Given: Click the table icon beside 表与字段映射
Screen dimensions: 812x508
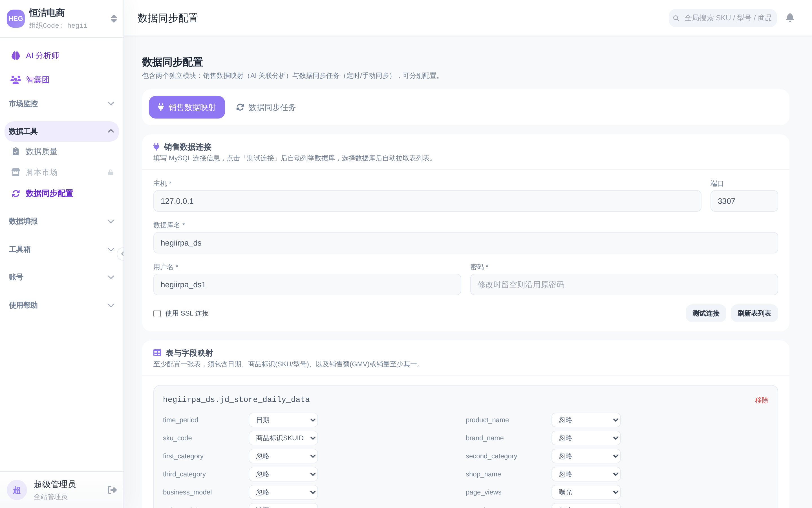Looking at the screenshot, I should pos(157,353).
